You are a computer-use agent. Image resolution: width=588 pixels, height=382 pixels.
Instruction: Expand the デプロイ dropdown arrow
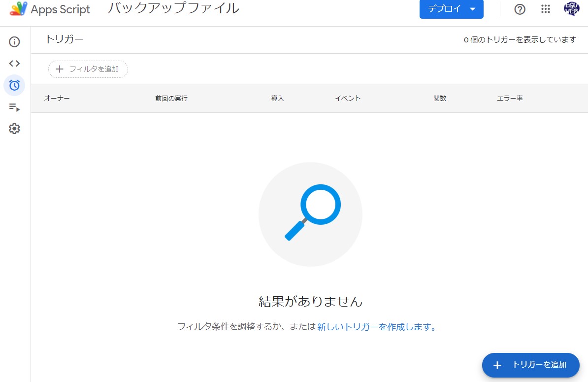coord(471,9)
